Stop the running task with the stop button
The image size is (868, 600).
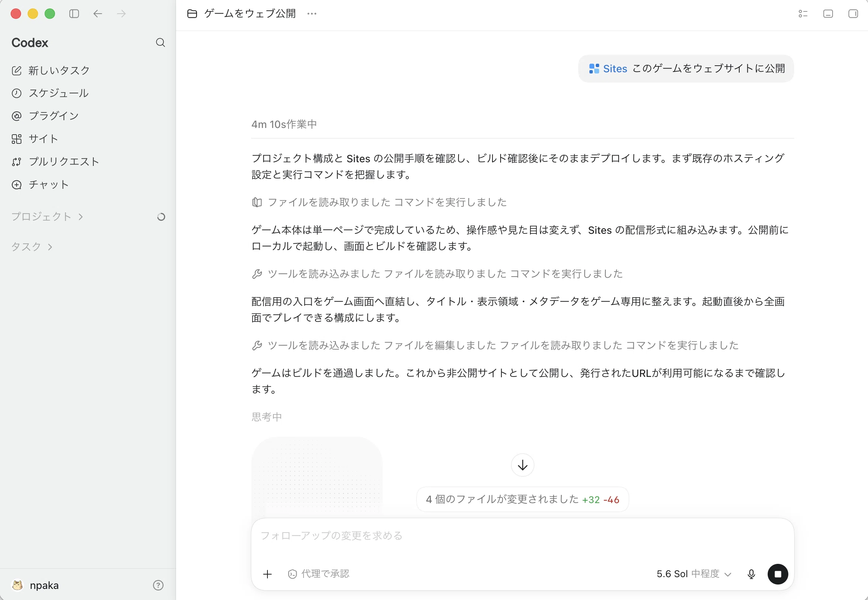tap(777, 574)
